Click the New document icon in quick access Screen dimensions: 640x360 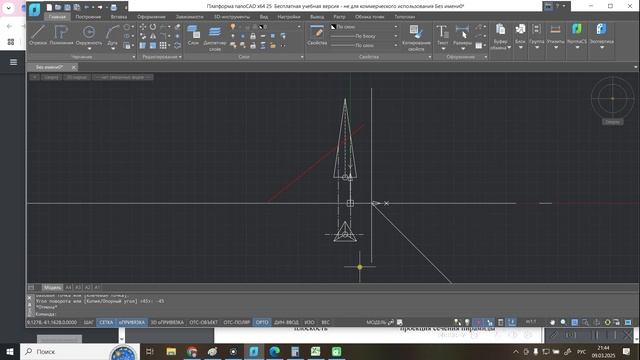49,7
